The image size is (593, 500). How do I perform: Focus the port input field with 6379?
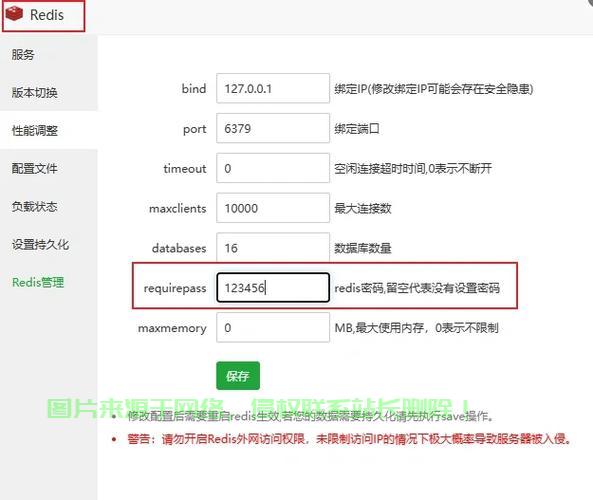273,128
